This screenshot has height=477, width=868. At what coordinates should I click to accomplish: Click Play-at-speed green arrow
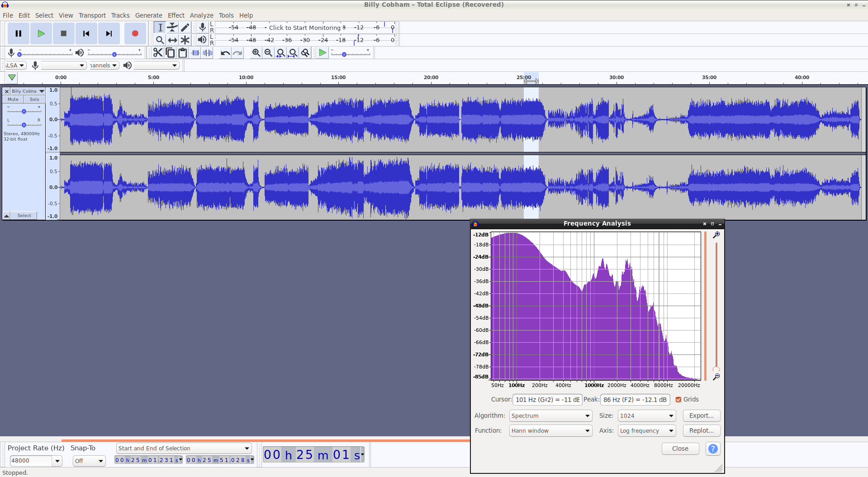coord(323,53)
